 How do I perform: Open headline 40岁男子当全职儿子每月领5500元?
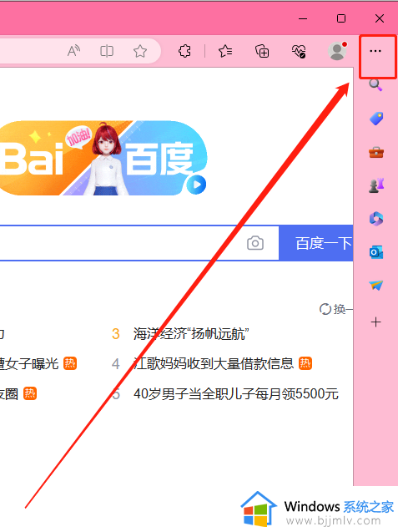(236, 394)
